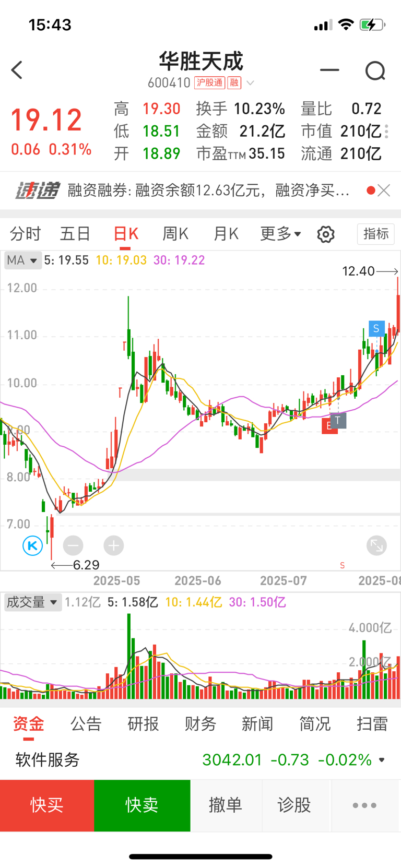Image resolution: width=401 pixels, height=868 pixels.
Task: Tap the minus remove-from-watchlist icon
Action: 329,69
